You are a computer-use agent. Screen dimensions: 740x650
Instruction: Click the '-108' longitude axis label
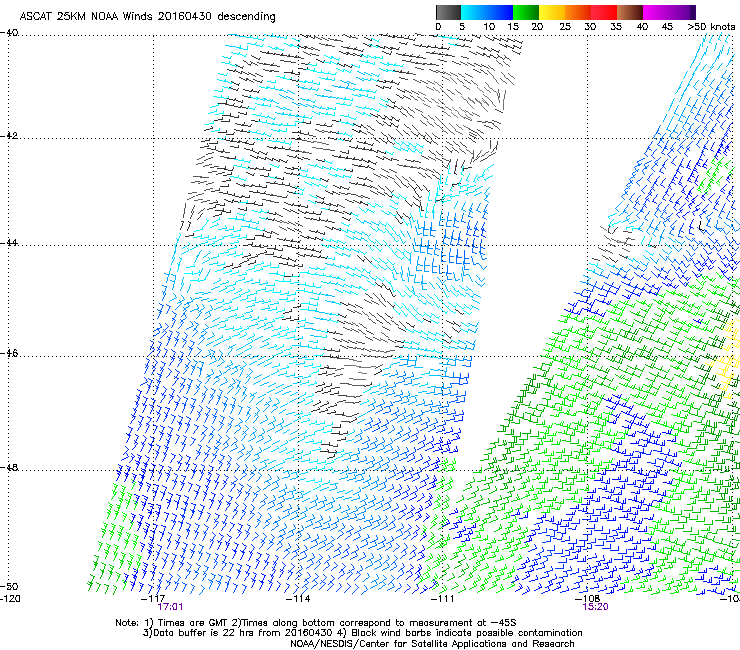tap(587, 599)
